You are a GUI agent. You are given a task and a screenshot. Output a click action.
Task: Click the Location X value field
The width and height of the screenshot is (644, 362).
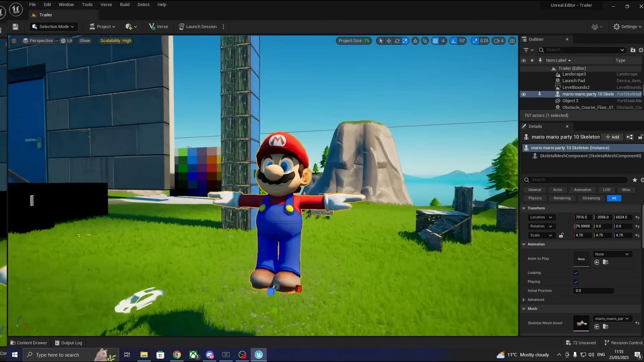click(583, 218)
